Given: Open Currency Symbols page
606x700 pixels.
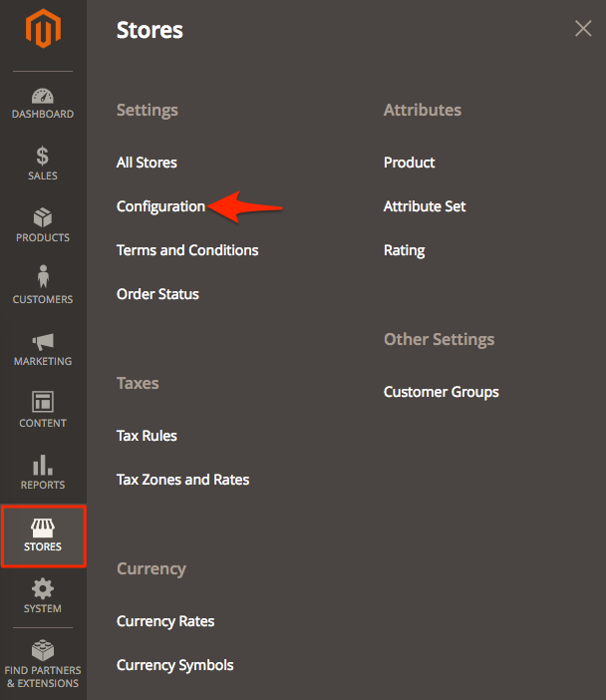Looking at the screenshot, I should click(174, 665).
